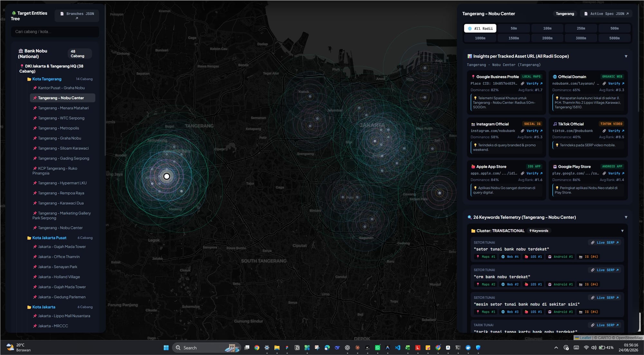Click the white selected marker on the map
This screenshot has height=355, width=644.
[x=166, y=177]
